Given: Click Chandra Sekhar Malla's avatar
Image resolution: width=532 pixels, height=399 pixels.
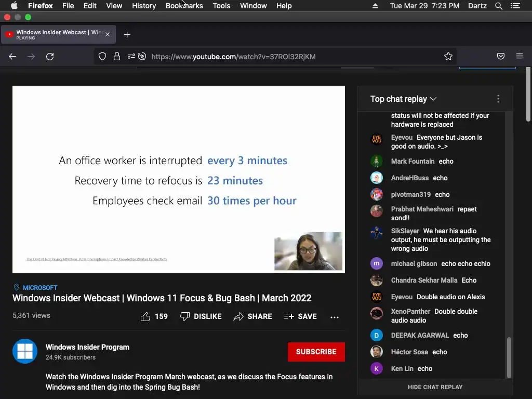Looking at the screenshot, I should pos(377,280).
